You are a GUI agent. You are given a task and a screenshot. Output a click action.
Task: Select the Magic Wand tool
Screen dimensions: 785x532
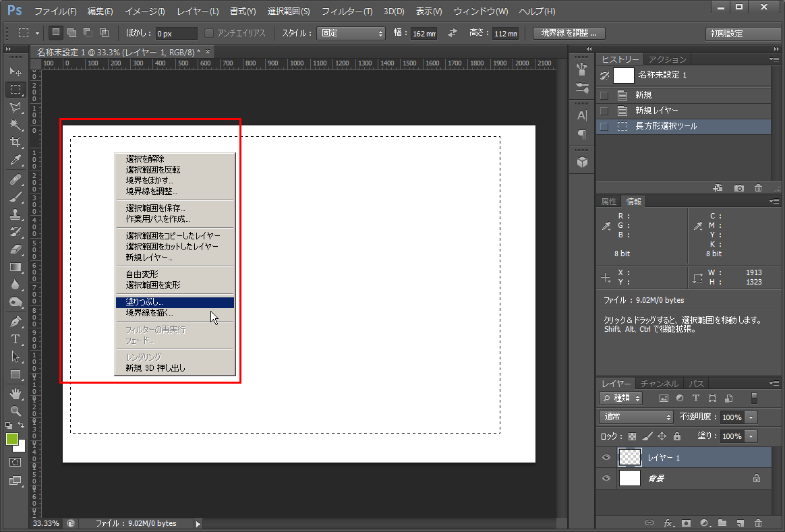click(15, 125)
